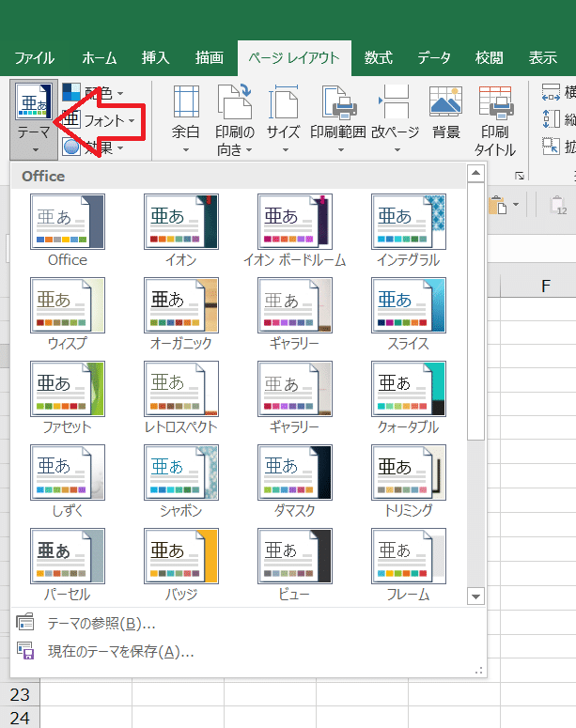Switch to the ファイル tab
The width and height of the screenshot is (576, 728).
tap(35, 58)
